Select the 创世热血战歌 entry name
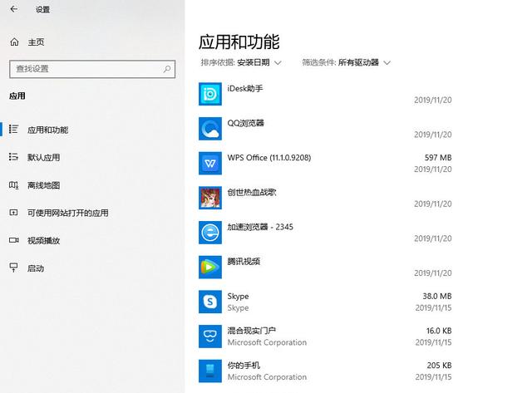The height and width of the screenshot is (393, 532). 252,192
